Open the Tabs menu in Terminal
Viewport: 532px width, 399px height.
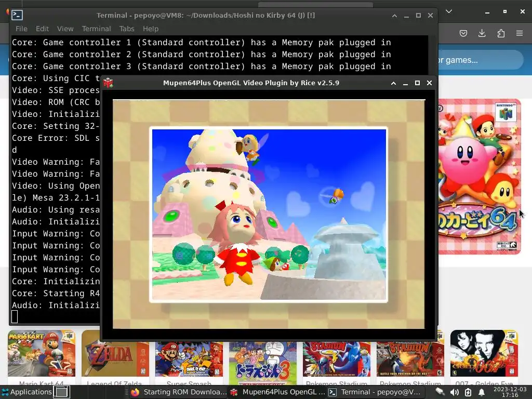tap(127, 29)
